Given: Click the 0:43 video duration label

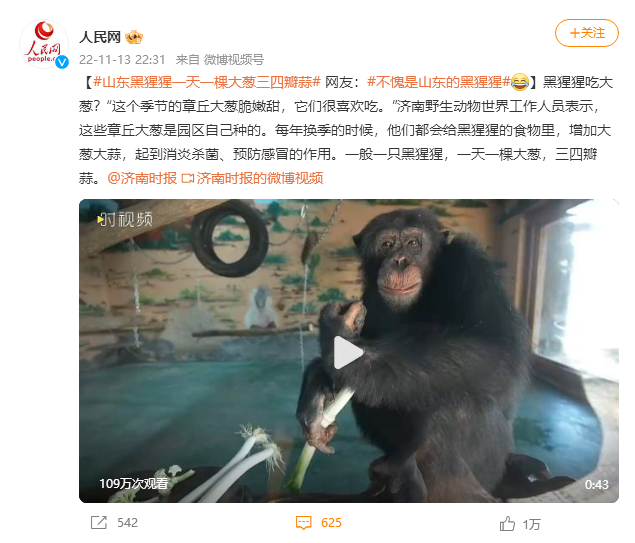Looking at the screenshot, I should pos(597,484).
